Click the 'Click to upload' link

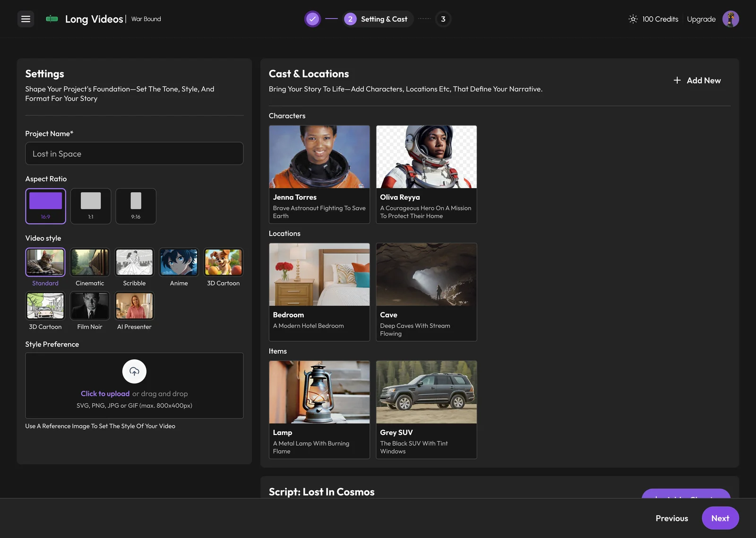(105, 394)
